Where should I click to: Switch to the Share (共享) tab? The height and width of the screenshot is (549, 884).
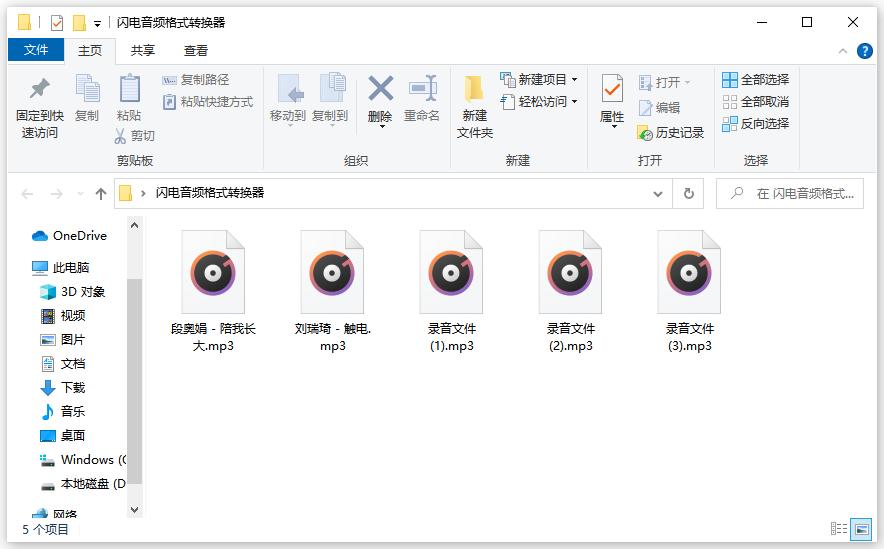(x=143, y=51)
